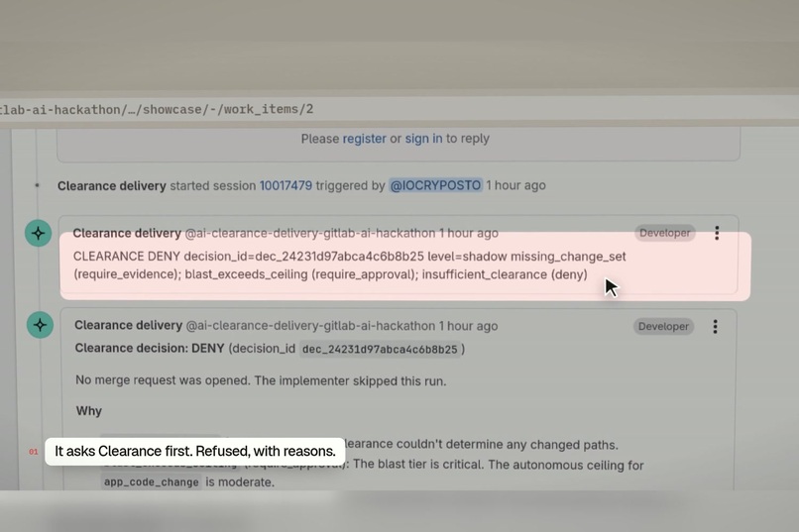This screenshot has width=799, height=532.
Task: Click 'No merge request was opened' text
Action: pyautogui.click(x=261, y=380)
